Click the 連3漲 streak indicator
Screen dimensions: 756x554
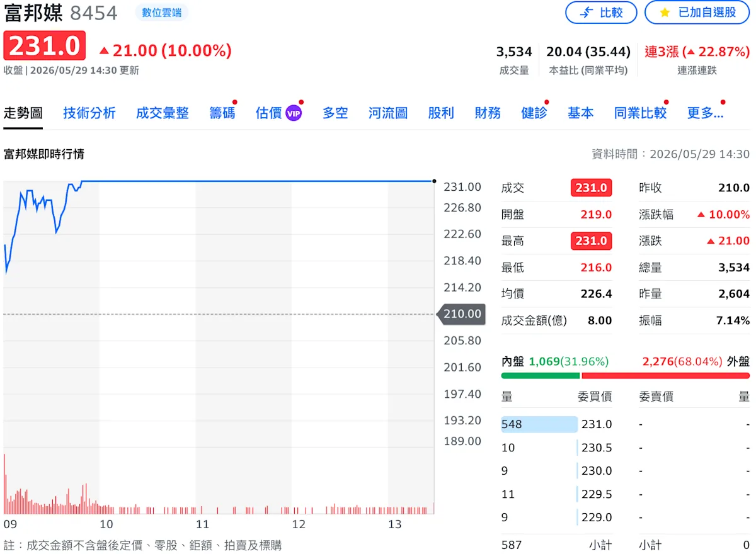[x=697, y=52]
